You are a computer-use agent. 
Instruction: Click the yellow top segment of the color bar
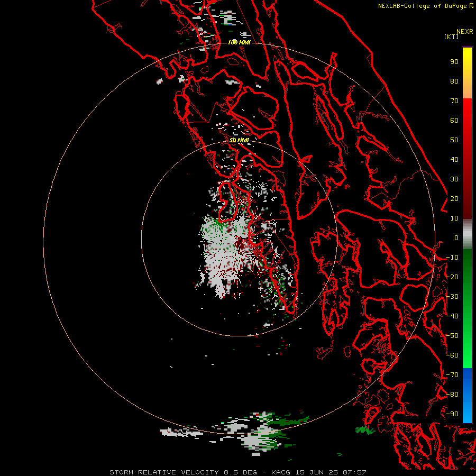(467, 73)
